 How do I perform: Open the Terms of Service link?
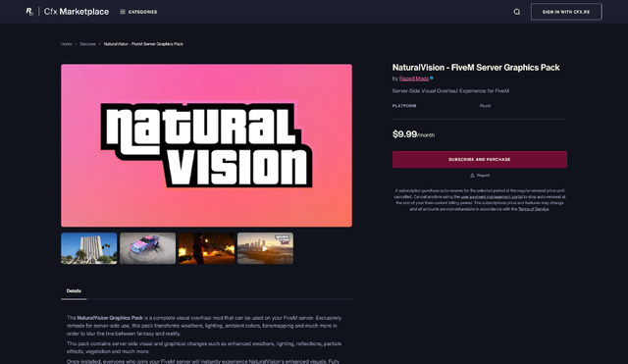[x=534, y=209]
